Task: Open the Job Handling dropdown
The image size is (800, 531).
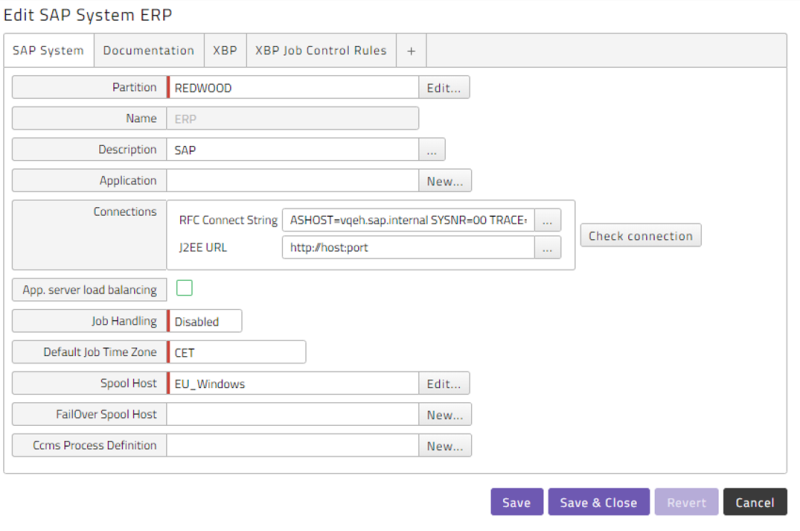Action: [x=205, y=321]
